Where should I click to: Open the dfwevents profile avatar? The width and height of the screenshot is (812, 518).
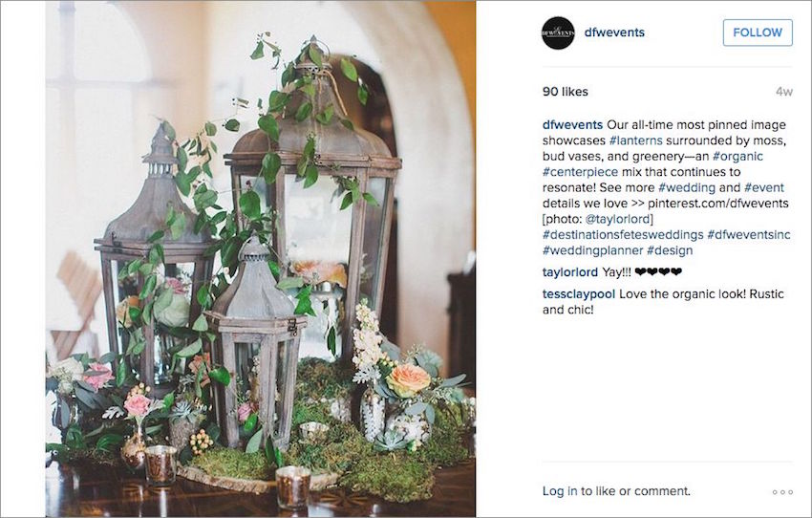tap(558, 32)
